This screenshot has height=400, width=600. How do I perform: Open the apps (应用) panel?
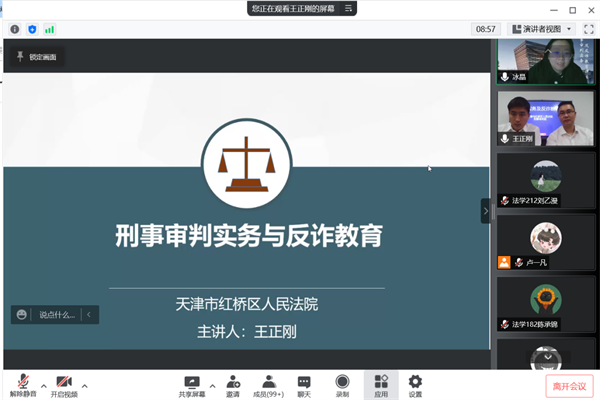(381, 382)
